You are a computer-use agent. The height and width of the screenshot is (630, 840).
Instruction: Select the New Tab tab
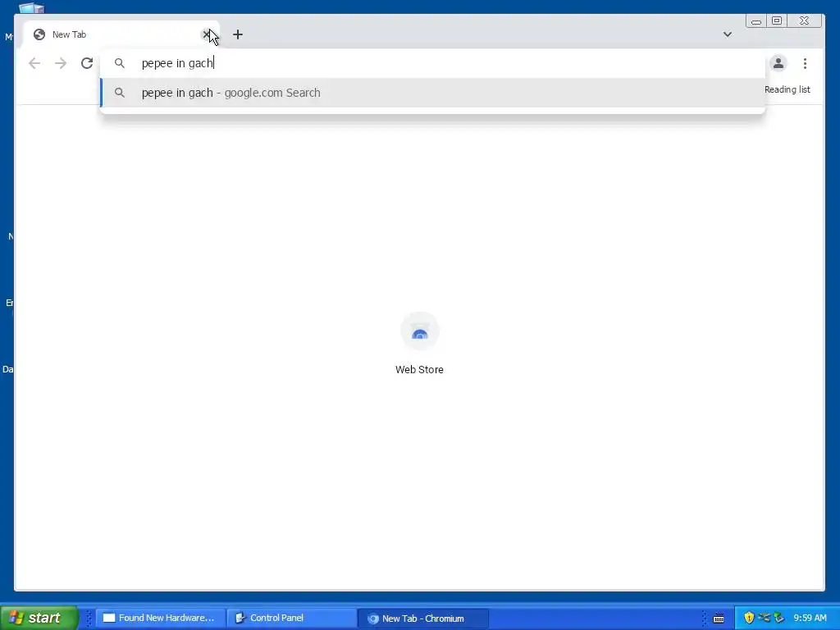click(x=121, y=34)
